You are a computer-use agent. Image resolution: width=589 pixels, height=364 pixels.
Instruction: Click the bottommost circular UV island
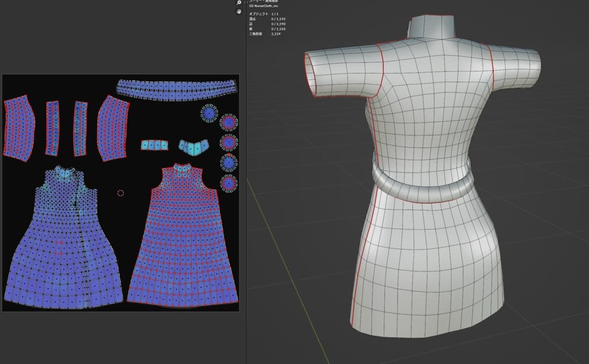(x=228, y=183)
